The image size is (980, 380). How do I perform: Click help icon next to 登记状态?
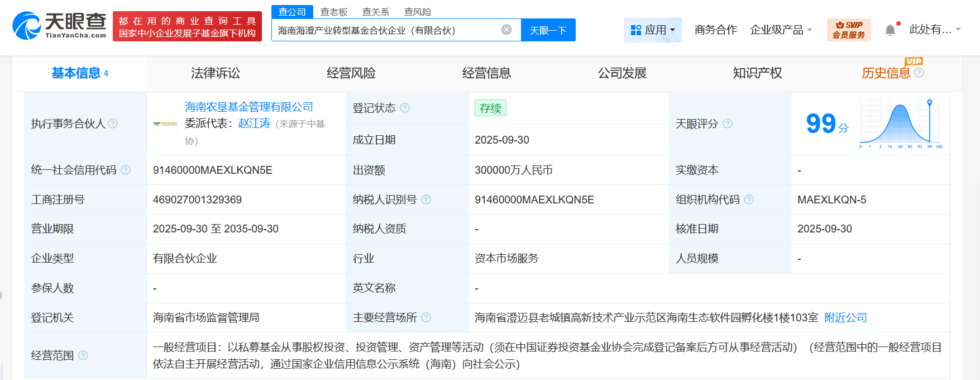[x=405, y=108]
